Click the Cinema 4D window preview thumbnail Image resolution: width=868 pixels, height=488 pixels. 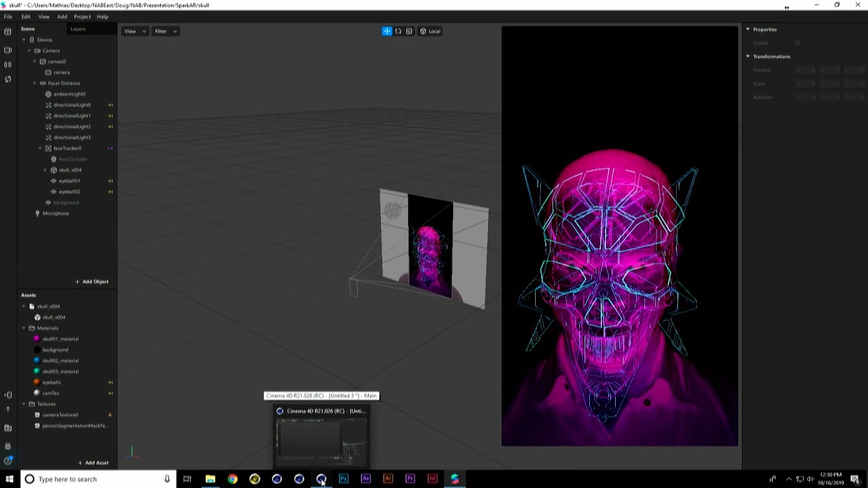point(321,441)
